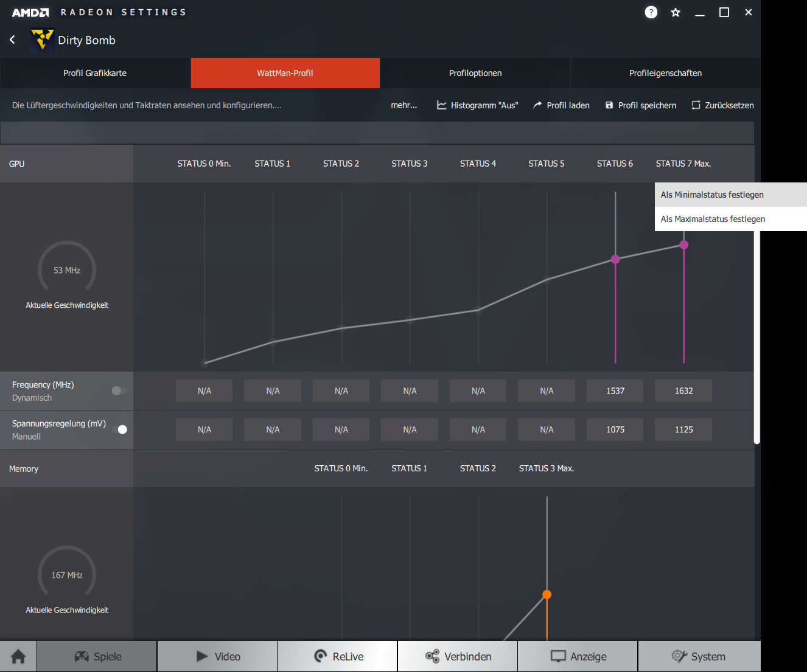Click the STATUS 4 voltage N/A field
The width and height of the screenshot is (807, 672).
pos(478,429)
